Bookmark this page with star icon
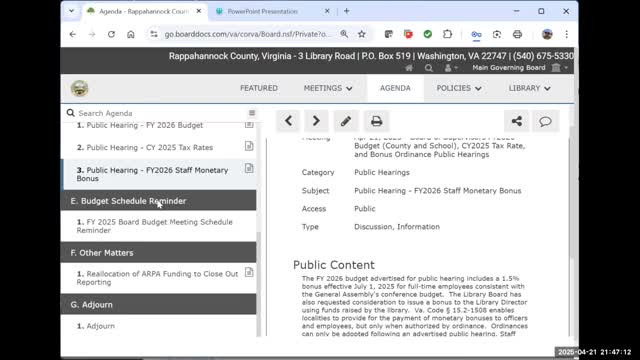 [362, 34]
